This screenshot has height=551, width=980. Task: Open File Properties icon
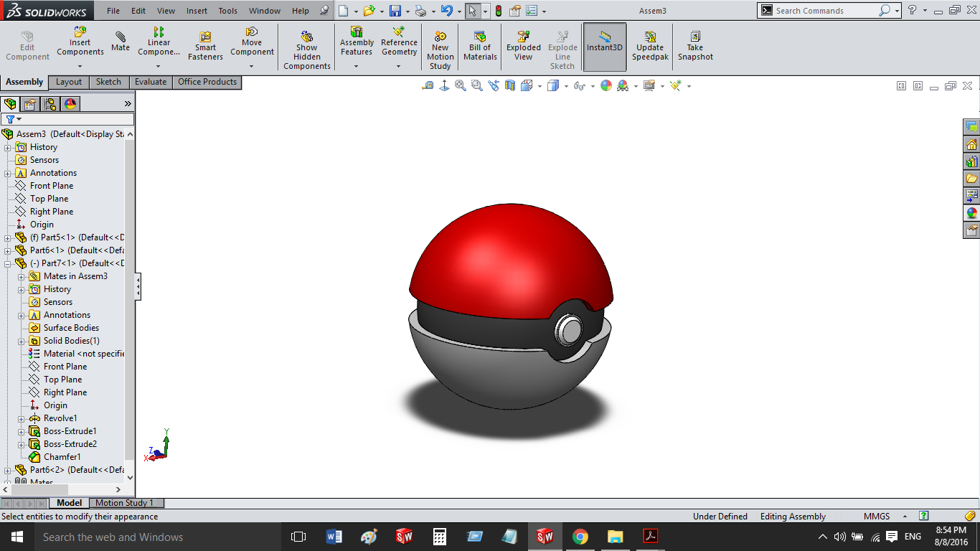(515, 11)
